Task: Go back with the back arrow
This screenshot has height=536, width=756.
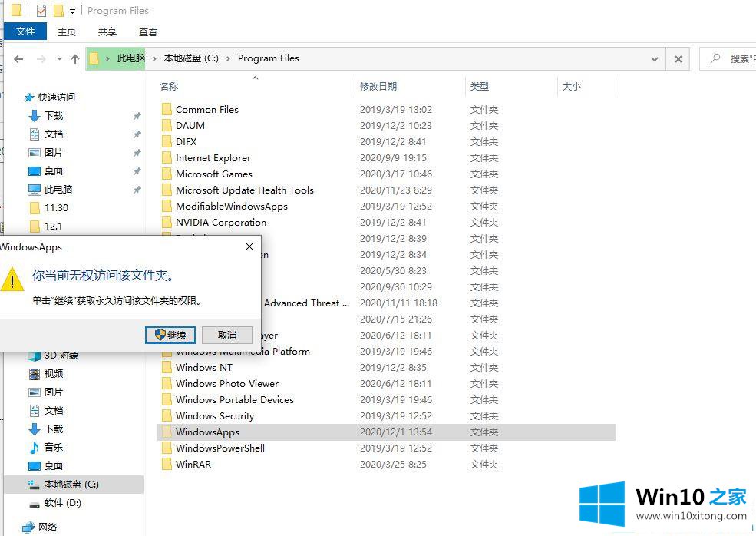Action: 18,59
